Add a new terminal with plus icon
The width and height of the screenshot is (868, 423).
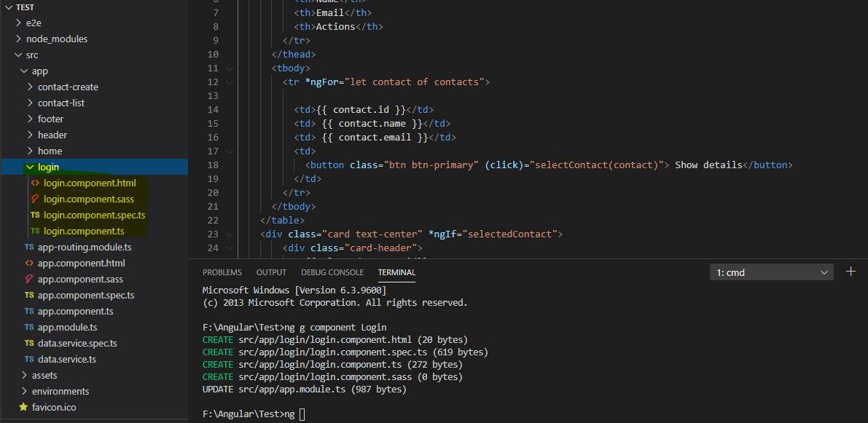click(851, 272)
